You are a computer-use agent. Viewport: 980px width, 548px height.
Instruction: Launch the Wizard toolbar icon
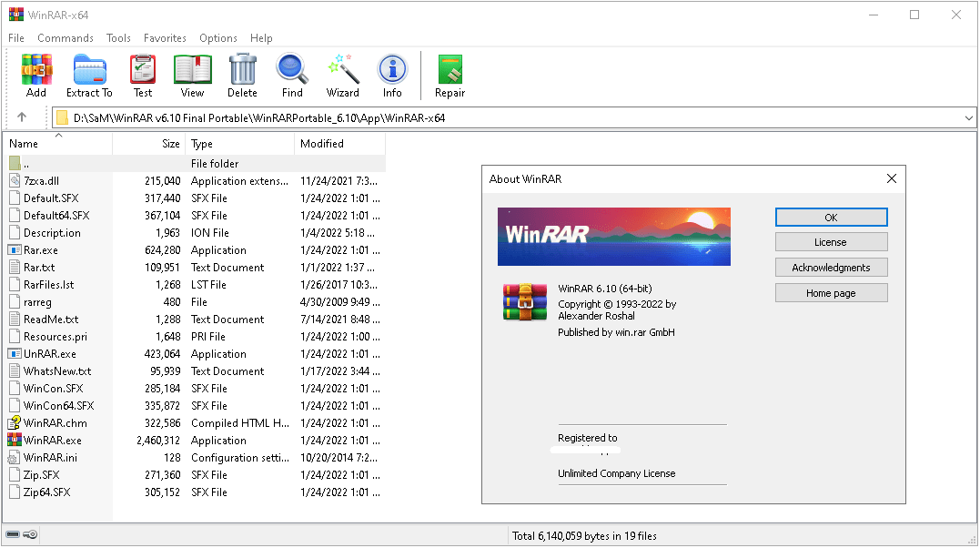pos(343,69)
